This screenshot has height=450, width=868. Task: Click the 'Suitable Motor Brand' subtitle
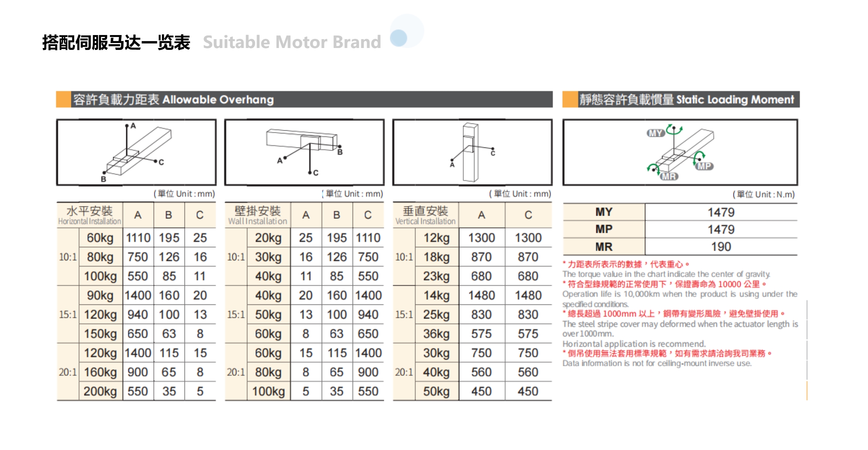click(x=292, y=42)
